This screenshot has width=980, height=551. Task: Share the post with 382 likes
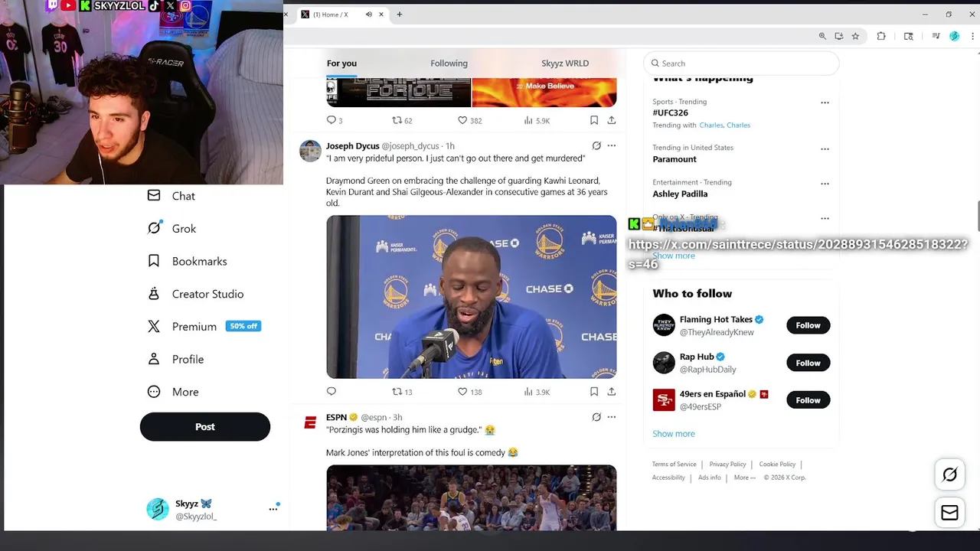pyautogui.click(x=612, y=120)
